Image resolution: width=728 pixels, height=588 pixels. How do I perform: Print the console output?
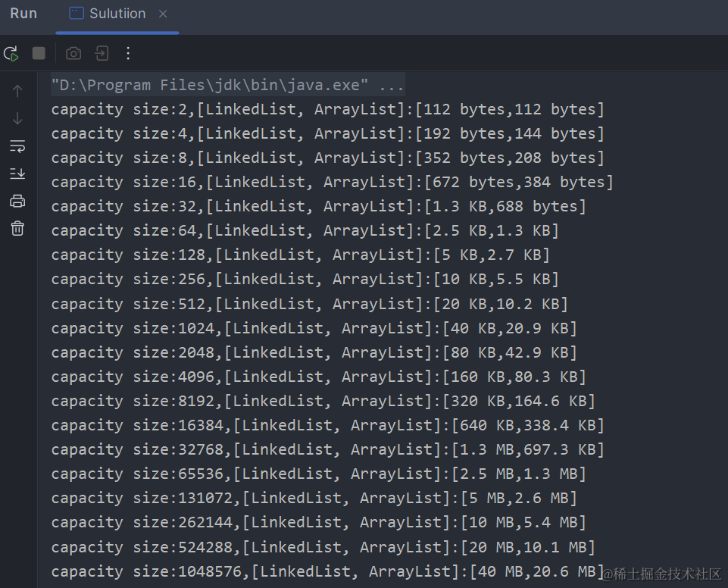[17, 201]
